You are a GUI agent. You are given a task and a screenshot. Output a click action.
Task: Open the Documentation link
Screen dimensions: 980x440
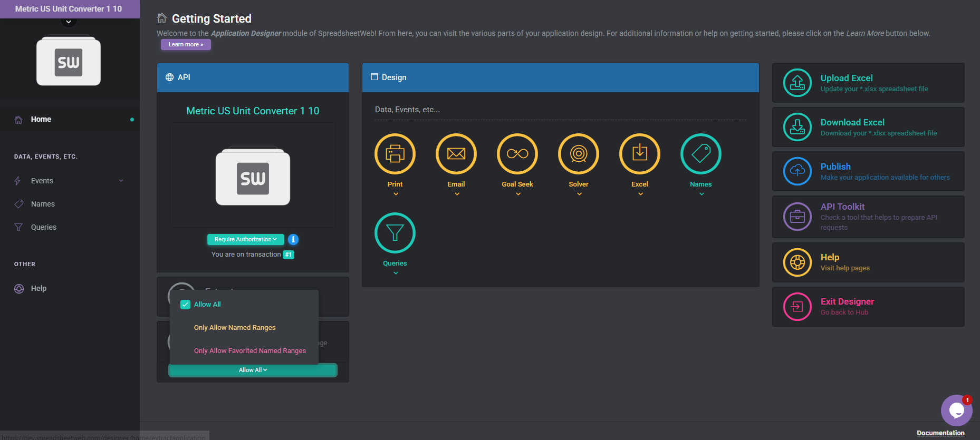click(x=940, y=433)
